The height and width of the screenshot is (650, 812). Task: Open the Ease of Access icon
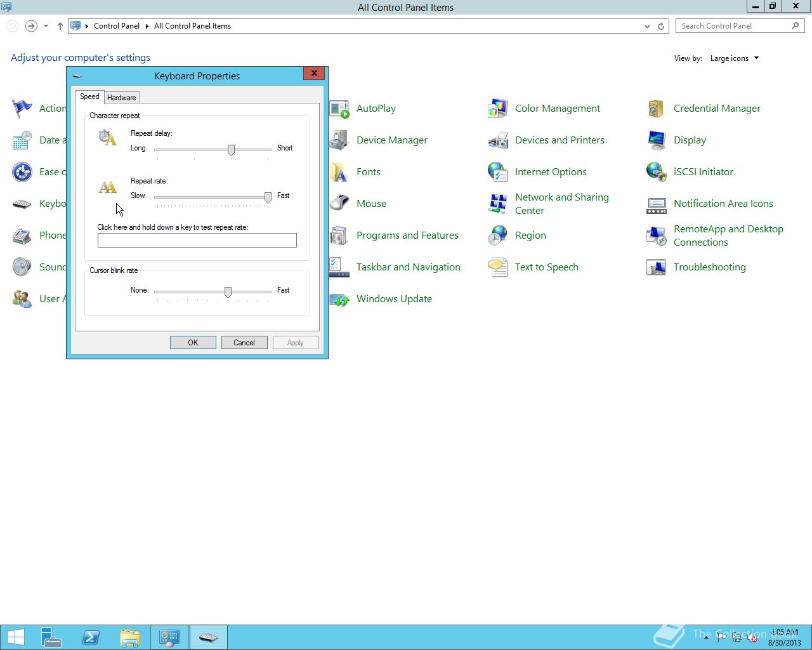(x=22, y=172)
